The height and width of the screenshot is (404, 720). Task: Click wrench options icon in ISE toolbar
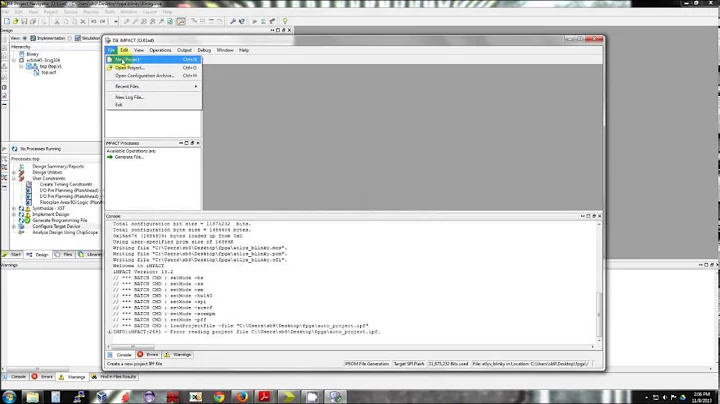point(233,21)
